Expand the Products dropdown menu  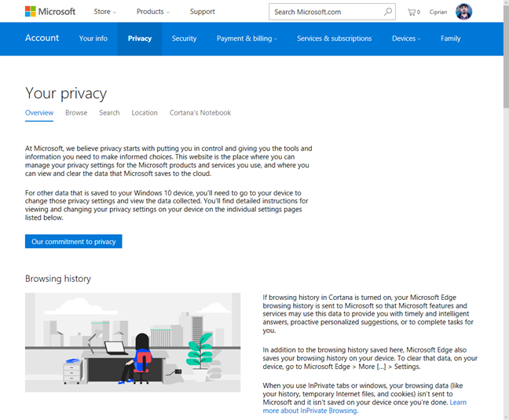(x=153, y=12)
